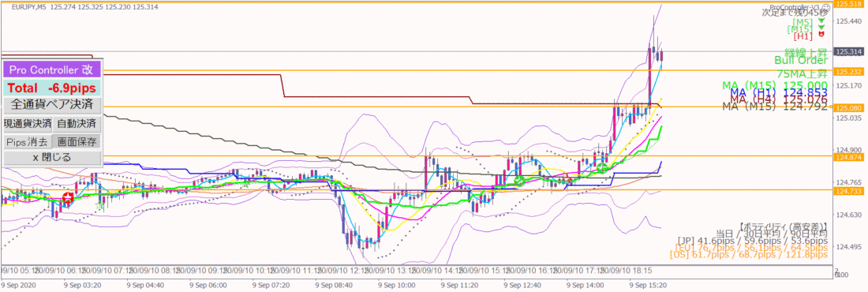Click the Pro Controller 改 title bar
868x292 pixels.
[51, 69]
